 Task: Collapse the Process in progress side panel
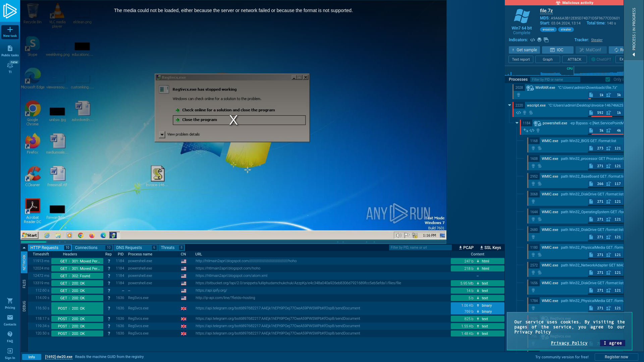pyautogui.click(x=634, y=30)
